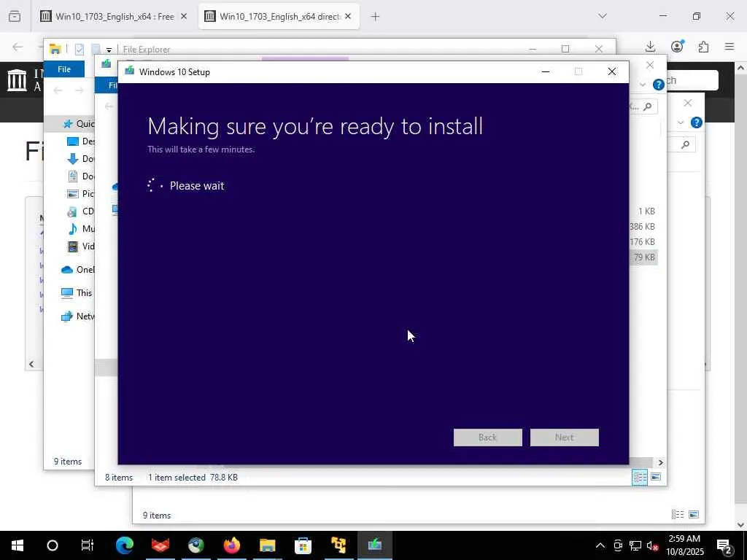Show hidden system tray icons chevron
Viewport: 747px width, 560px height.
click(x=600, y=545)
